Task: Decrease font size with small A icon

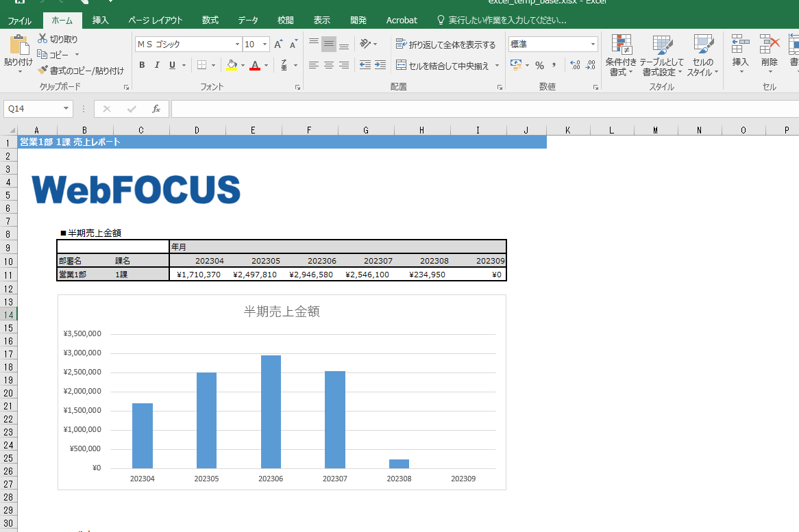Action: click(x=293, y=45)
